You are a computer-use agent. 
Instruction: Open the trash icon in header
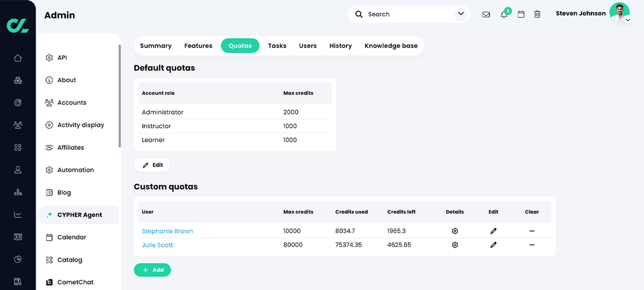537,15
